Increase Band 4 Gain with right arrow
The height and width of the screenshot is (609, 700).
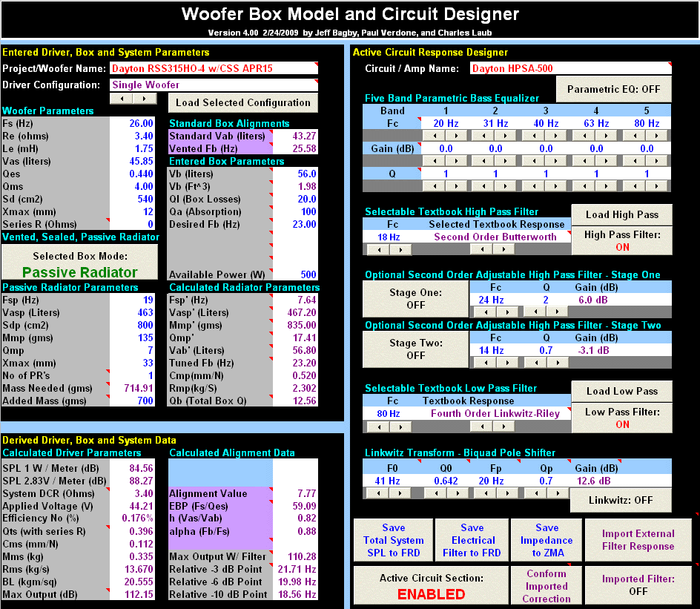click(607, 161)
